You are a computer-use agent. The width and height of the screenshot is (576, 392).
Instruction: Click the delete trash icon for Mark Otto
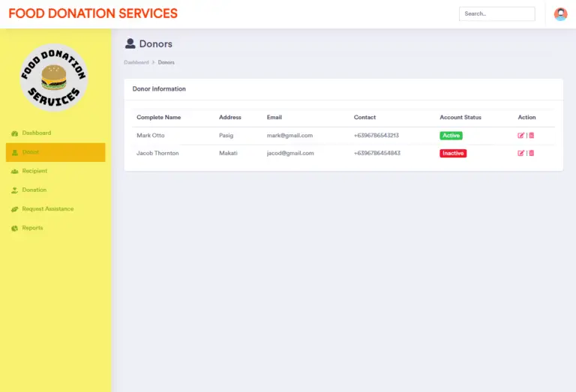(x=531, y=136)
